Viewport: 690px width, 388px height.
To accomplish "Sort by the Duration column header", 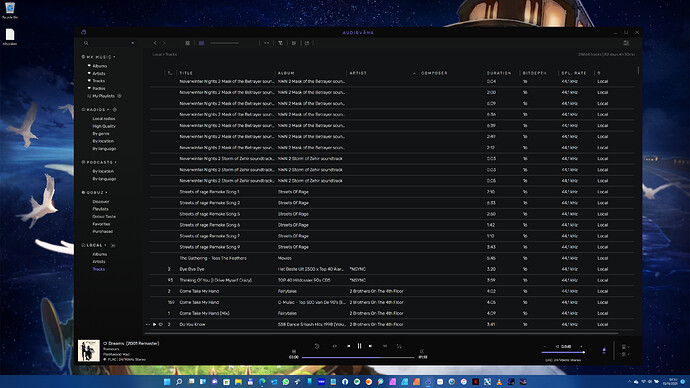I will (499, 73).
